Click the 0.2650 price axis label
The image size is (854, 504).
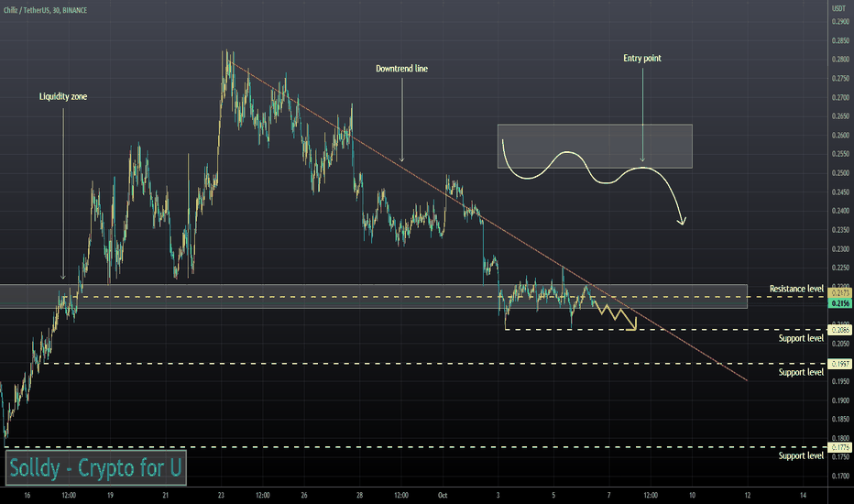click(x=840, y=116)
